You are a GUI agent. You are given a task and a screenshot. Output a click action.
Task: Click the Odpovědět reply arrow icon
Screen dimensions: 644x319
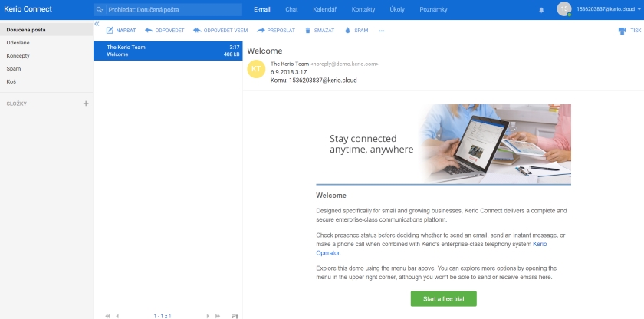[149, 31]
